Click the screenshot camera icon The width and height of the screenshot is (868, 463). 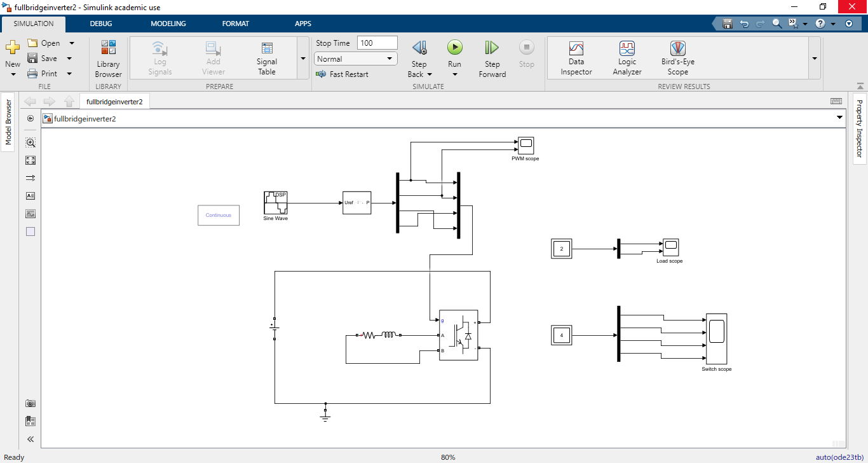click(31, 403)
